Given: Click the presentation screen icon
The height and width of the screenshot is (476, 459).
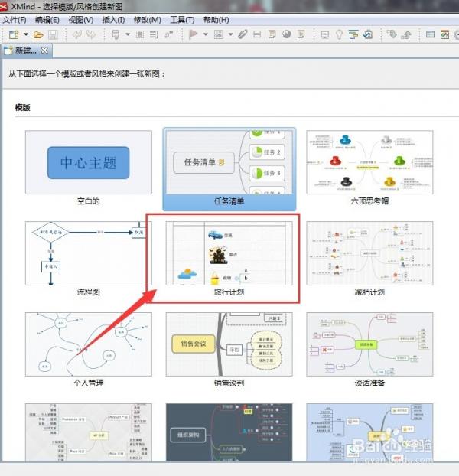Looking at the screenshot, I should tap(325, 34).
